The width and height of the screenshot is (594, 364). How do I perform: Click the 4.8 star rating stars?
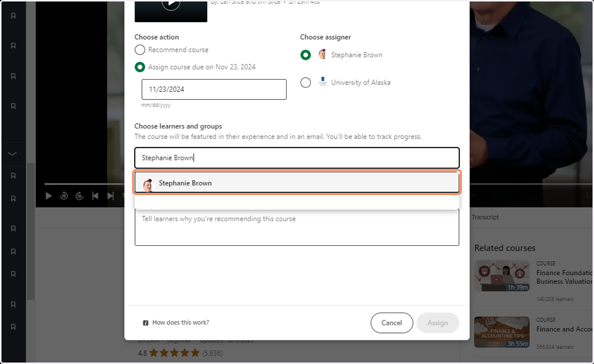coord(174,353)
